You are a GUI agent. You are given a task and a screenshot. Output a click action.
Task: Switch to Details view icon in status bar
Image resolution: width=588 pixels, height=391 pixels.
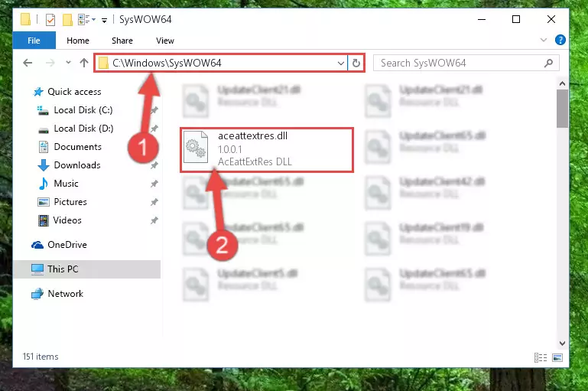point(541,357)
